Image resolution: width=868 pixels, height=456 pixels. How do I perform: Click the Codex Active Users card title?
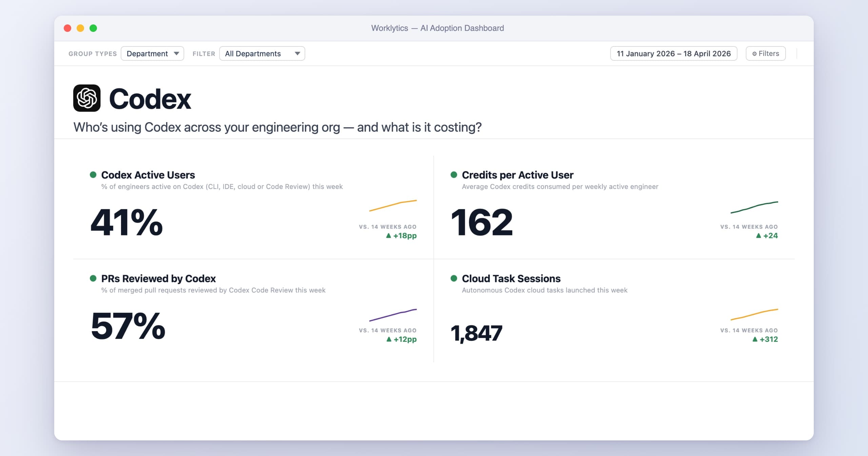[148, 175]
